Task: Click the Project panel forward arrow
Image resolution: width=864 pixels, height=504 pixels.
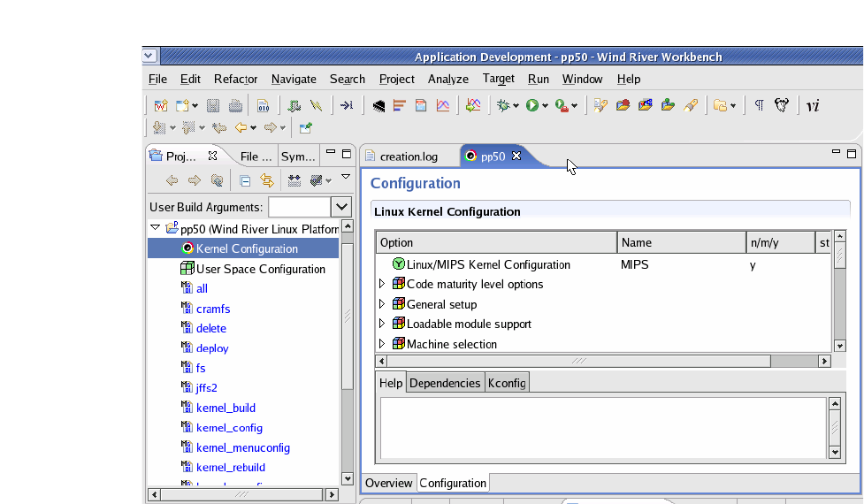Action: pos(194,180)
